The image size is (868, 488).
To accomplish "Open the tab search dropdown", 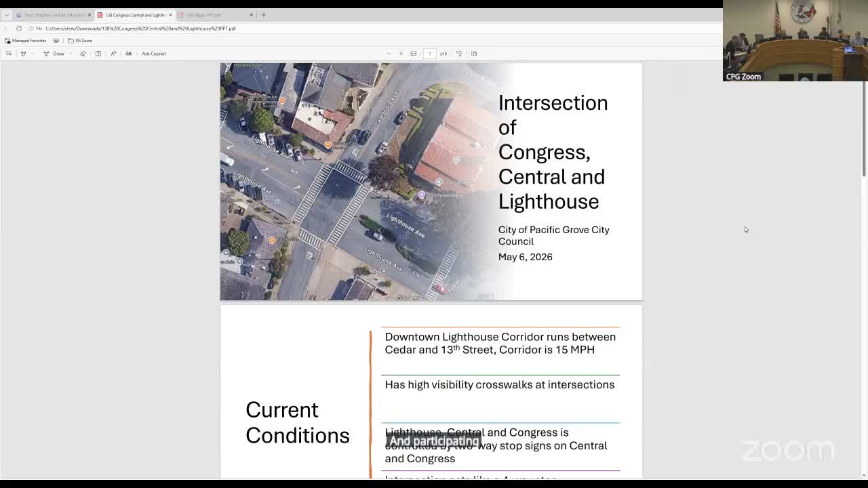I will tap(7, 15).
